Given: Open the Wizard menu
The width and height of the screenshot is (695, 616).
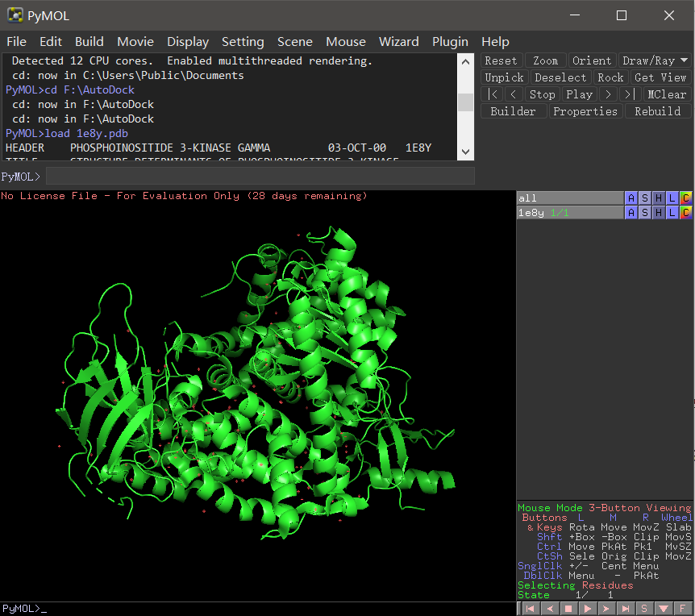Looking at the screenshot, I should (x=398, y=42).
